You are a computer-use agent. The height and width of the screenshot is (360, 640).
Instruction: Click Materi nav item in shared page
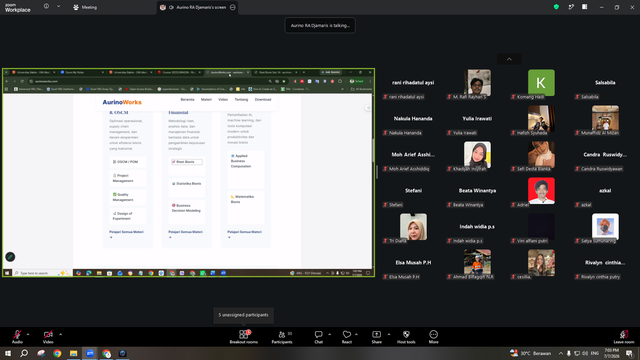pyautogui.click(x=206, y=100)
